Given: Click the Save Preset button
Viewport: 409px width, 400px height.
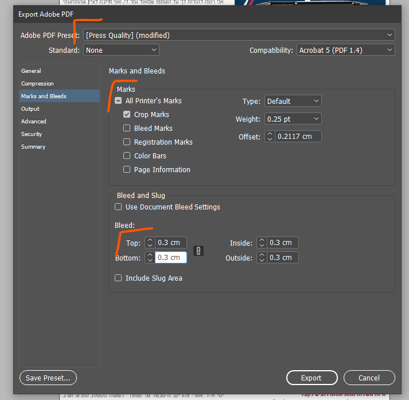Looking at the screenshot, I should coord(48,378).
